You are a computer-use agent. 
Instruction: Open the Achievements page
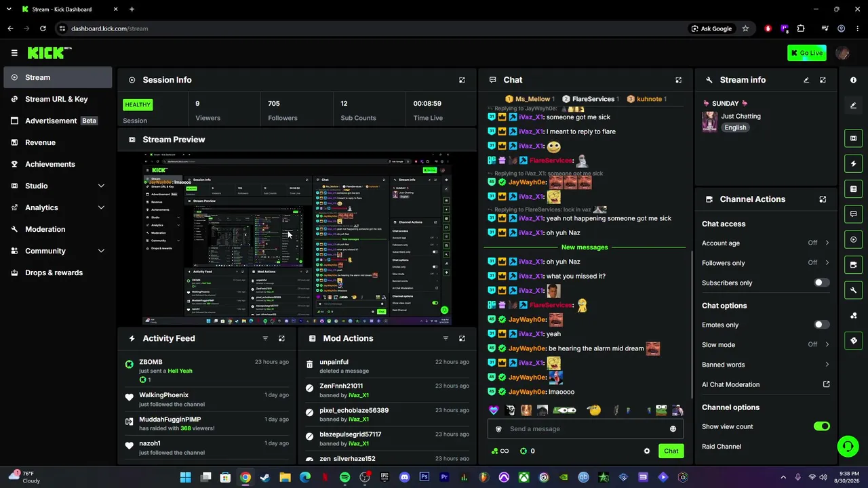point(58,164)
